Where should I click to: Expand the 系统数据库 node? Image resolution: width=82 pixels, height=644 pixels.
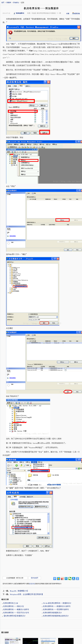[12, 409]
